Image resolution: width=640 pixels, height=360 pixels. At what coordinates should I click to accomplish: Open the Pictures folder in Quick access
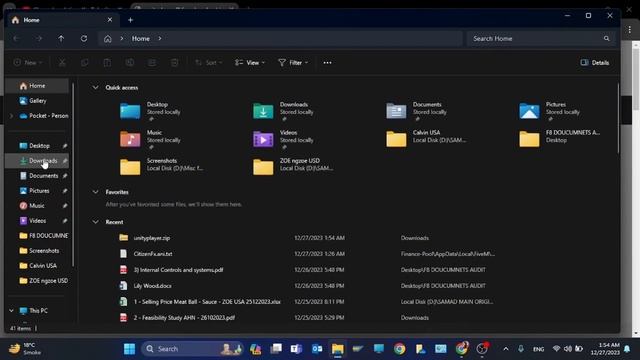pos(549,111)
